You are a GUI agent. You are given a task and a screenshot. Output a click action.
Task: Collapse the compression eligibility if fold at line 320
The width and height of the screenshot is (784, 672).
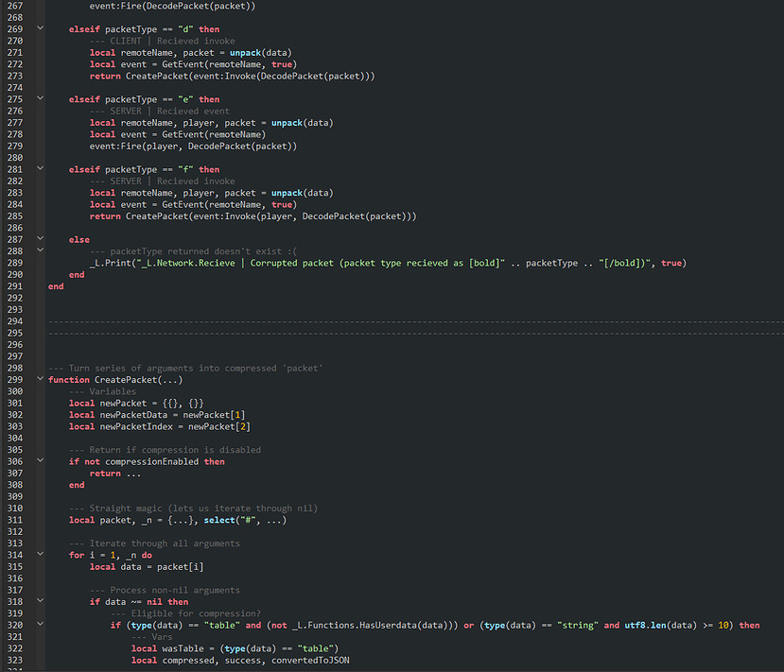[x=41, y=624]
